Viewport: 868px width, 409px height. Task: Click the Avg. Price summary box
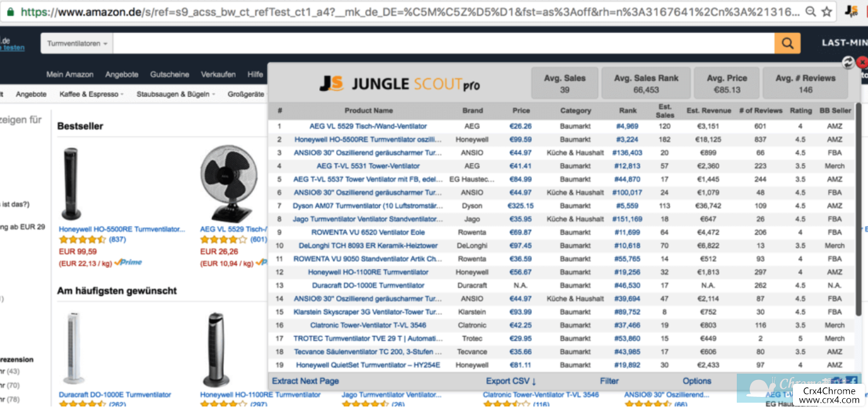727,83
